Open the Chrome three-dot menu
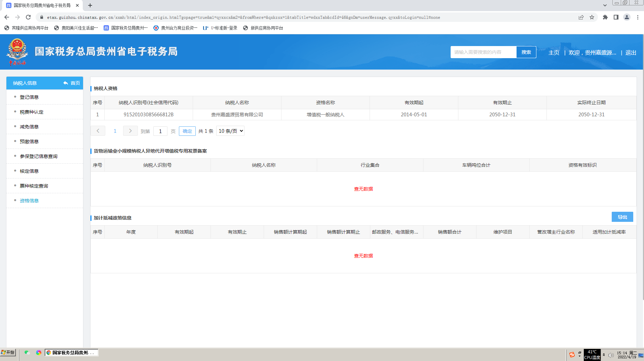644x361 pixels. point(638,17)
